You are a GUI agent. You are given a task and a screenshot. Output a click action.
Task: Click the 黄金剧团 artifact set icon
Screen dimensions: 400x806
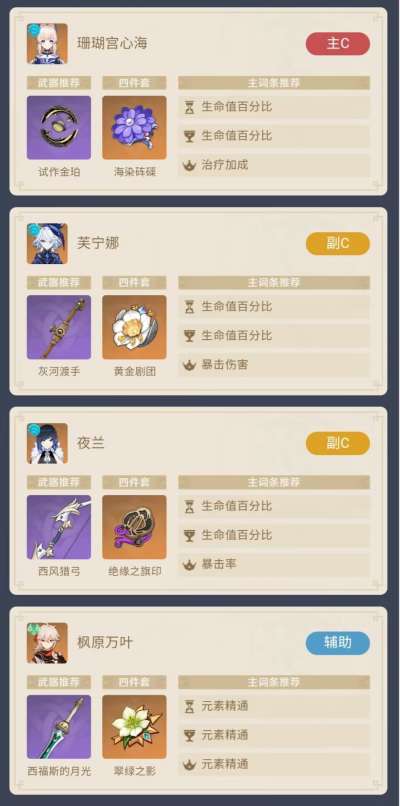[x=134, y=327]
